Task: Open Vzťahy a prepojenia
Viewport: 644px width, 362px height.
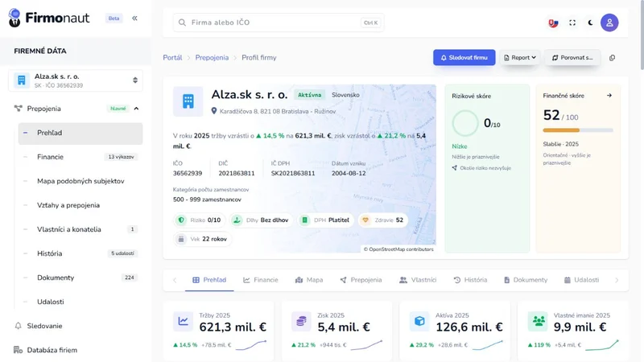Action: pyautogui.click(x=80, y=205)
